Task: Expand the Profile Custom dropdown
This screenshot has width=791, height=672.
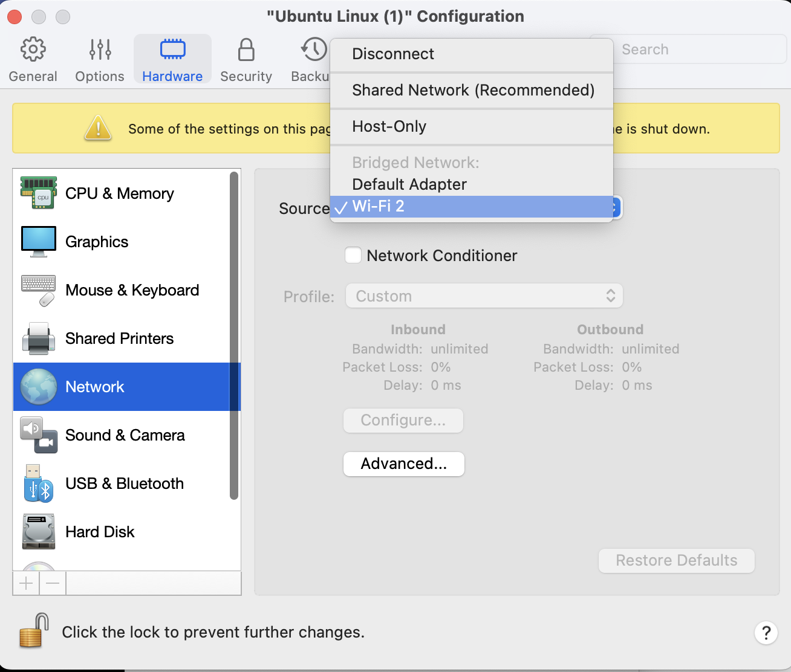Action: click(x=484, y=296)
